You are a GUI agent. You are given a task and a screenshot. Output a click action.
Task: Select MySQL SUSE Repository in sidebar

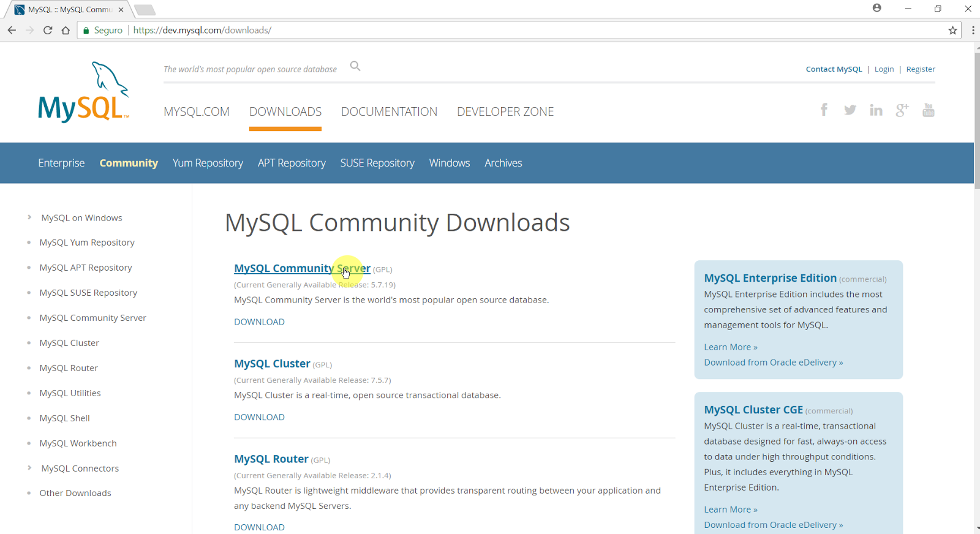click(x=88, y=293)
